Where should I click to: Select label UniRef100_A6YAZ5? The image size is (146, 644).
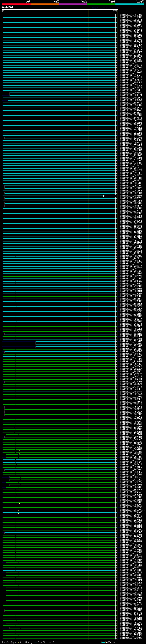click(131, 180)
